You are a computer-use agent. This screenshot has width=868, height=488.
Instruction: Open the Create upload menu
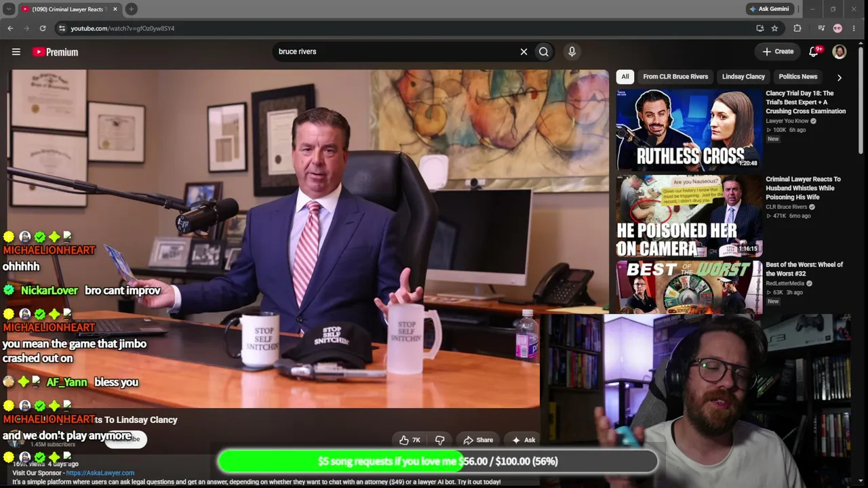[x=778, y=52]
